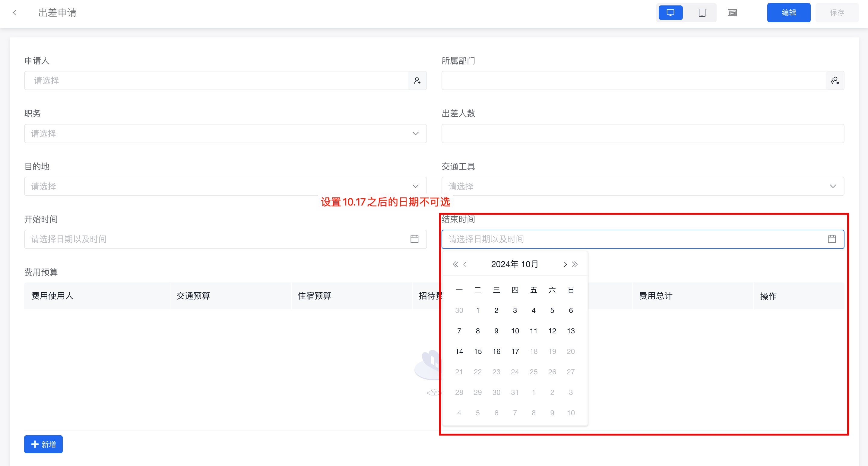Select October 14 in the calendar
The height and width of the screenshot is (466, 868).
459,351
